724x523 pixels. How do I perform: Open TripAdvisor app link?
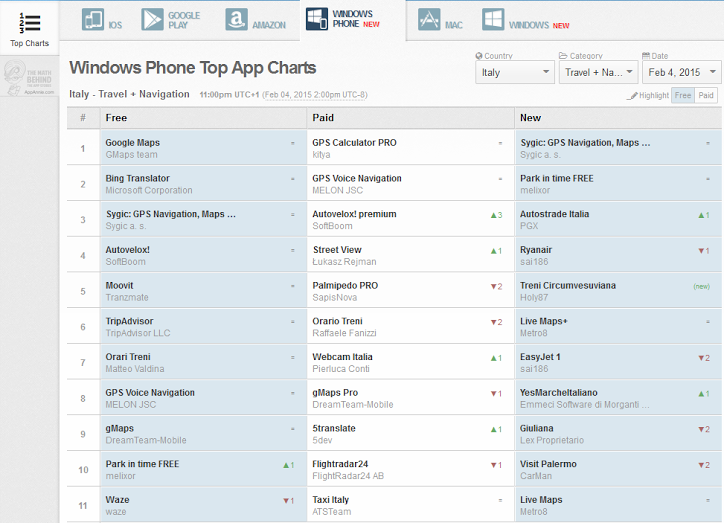click(129, 321)
